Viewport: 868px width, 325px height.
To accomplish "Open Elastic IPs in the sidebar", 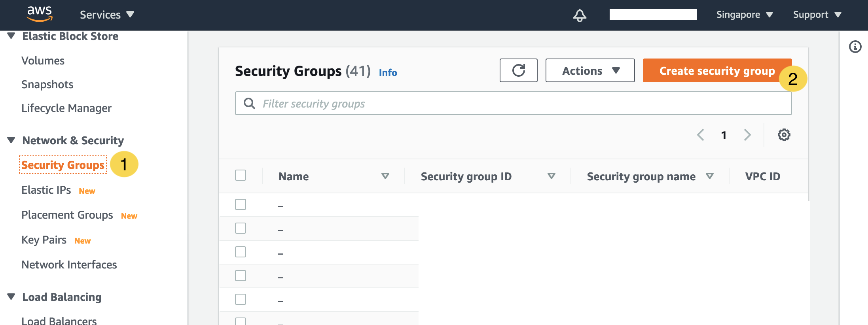I will click(46, 190).
